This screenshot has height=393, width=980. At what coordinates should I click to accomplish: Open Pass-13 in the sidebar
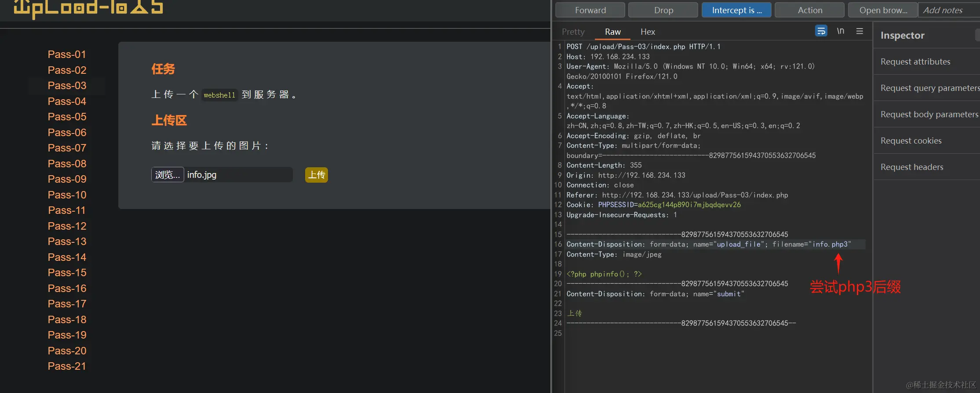(x=67, y=242)
